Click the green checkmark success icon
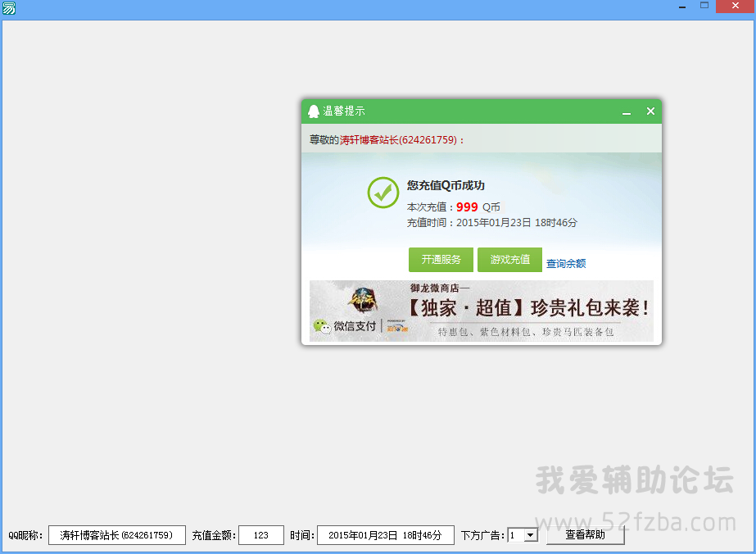This screenshot has height=554, width=756. click(383, 193)
